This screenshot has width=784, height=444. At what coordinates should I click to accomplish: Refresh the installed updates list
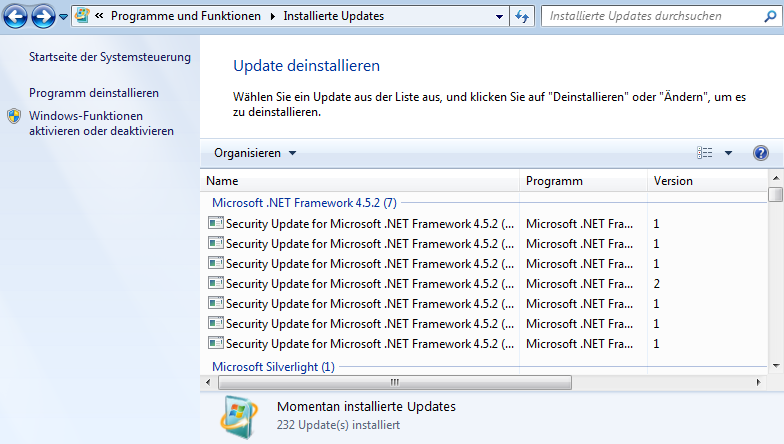click(x=522, y=16)
